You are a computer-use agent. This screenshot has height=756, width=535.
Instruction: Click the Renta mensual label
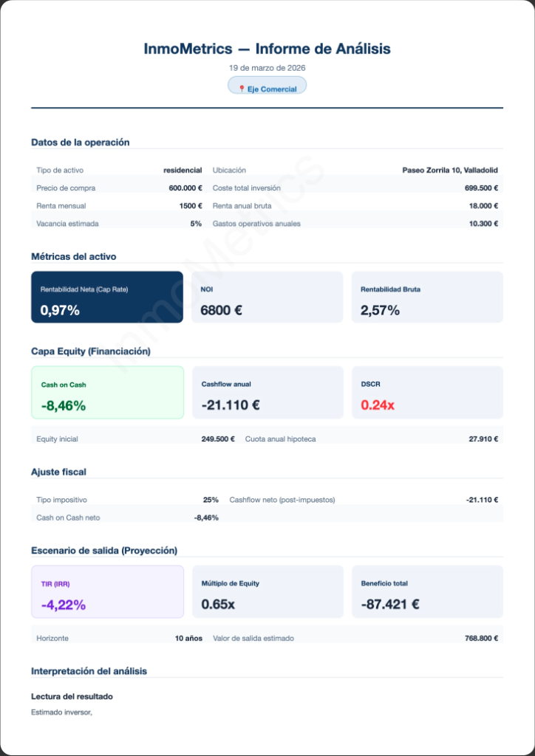click(x=61, y=206)
